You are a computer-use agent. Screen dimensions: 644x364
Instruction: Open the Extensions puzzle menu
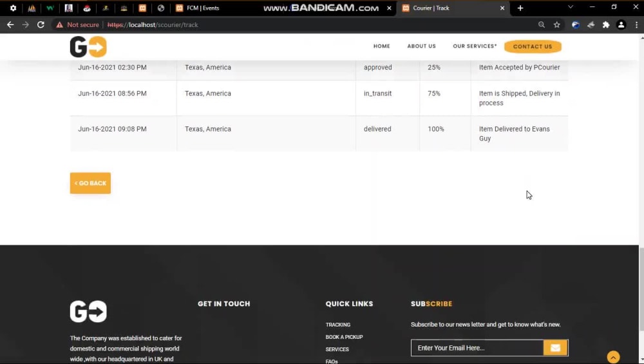(606, 24)
